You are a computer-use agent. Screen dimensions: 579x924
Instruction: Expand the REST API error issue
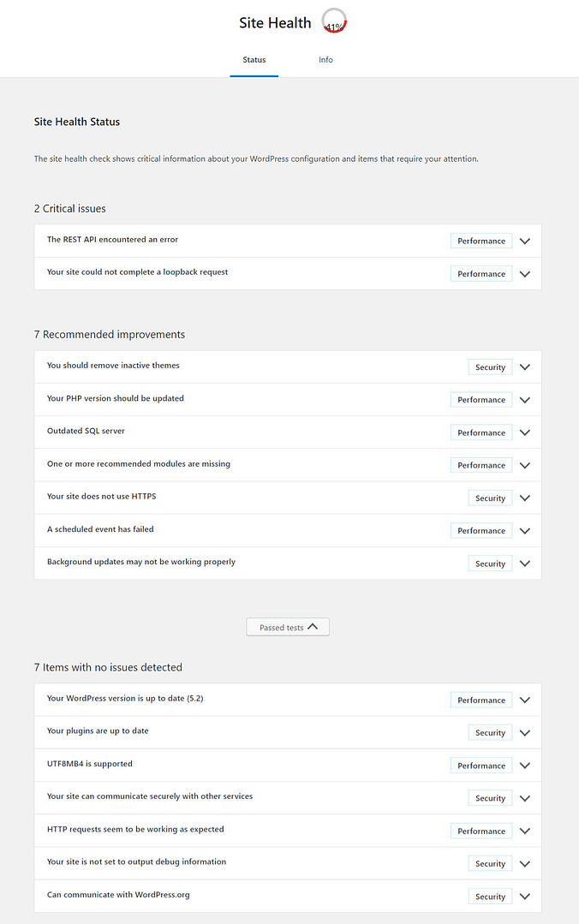(x=524, y=241)
